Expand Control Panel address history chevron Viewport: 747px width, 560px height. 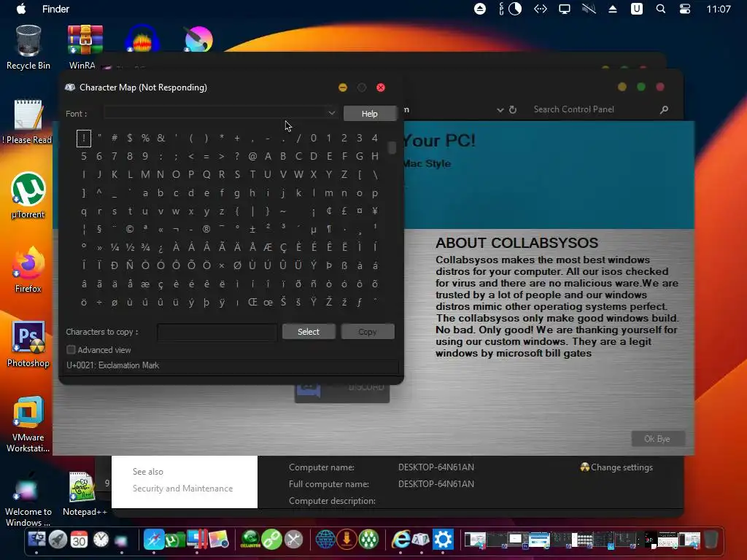500,109
